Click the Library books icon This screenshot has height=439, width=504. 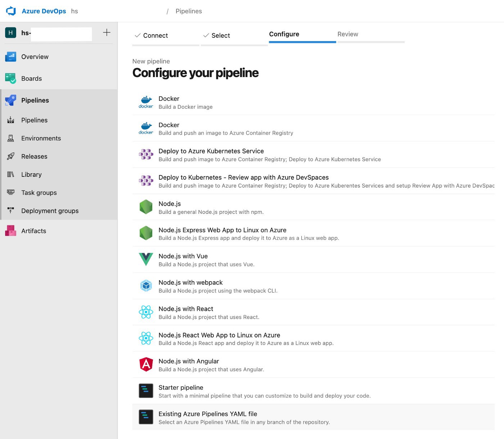[10, 174]
